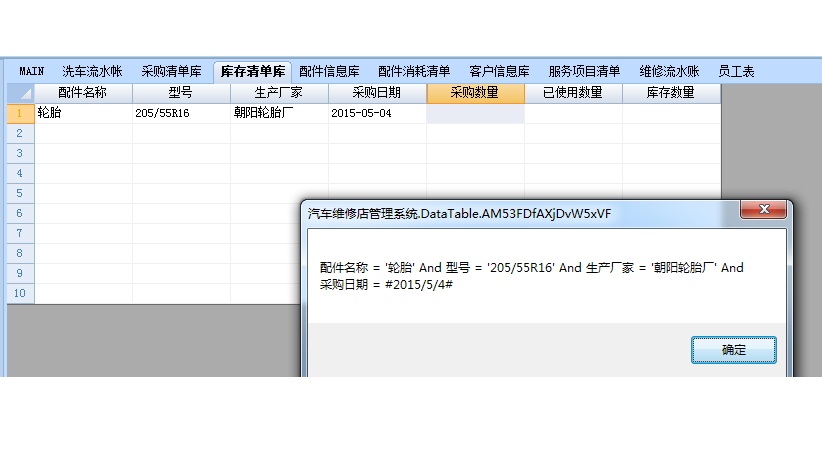Click the filter expression text in the dialog

[x=532, y=276]
